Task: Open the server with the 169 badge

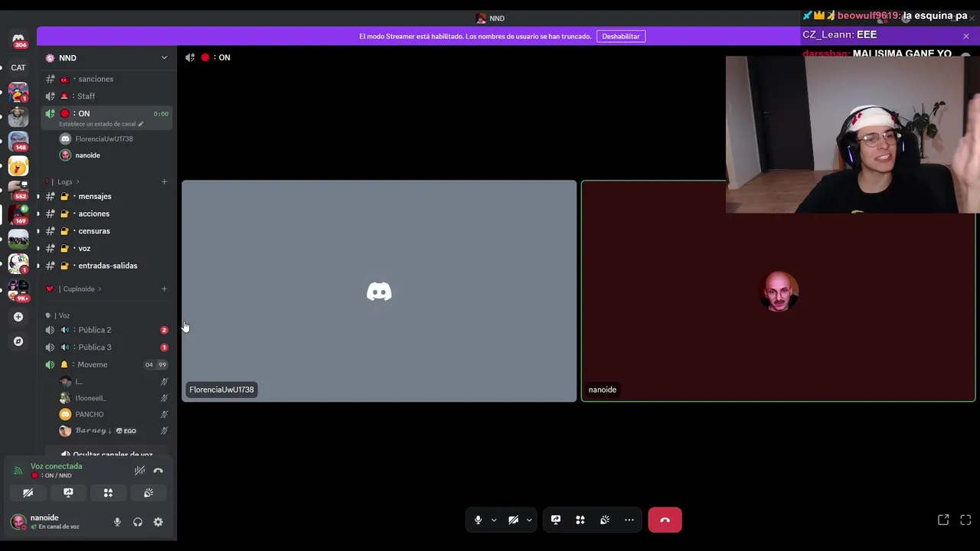Action: 18,214
